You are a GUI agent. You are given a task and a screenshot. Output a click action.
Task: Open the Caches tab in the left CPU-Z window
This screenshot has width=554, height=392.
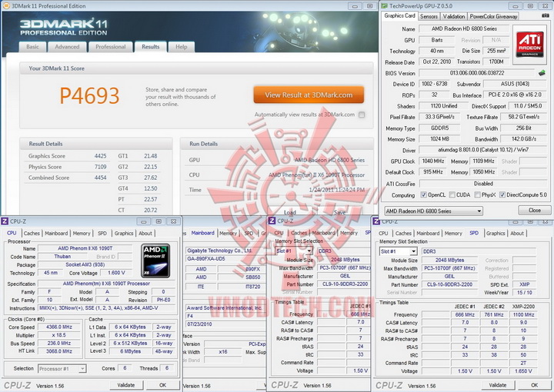click(32, 233)
